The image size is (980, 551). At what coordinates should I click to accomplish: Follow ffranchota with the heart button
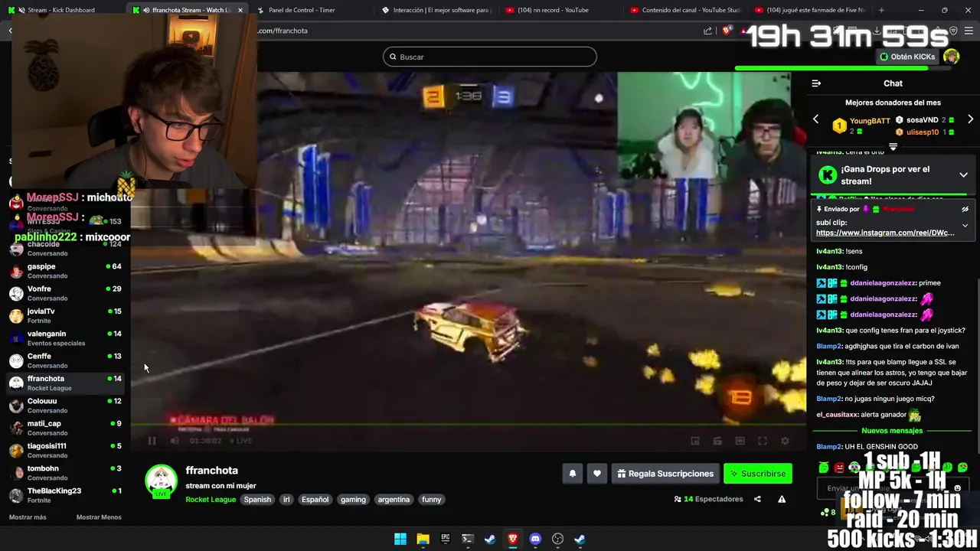[x=597, y=474]
